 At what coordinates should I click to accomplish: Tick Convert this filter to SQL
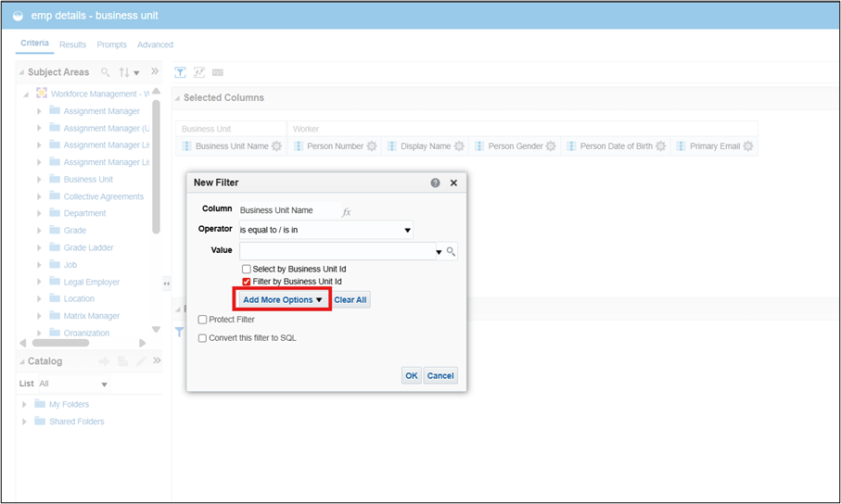point(203,338)
